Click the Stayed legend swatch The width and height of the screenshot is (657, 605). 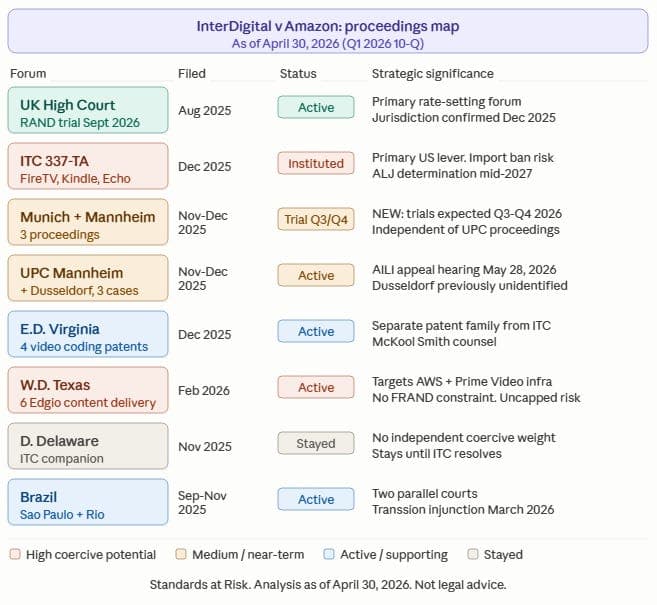point(473,554)
